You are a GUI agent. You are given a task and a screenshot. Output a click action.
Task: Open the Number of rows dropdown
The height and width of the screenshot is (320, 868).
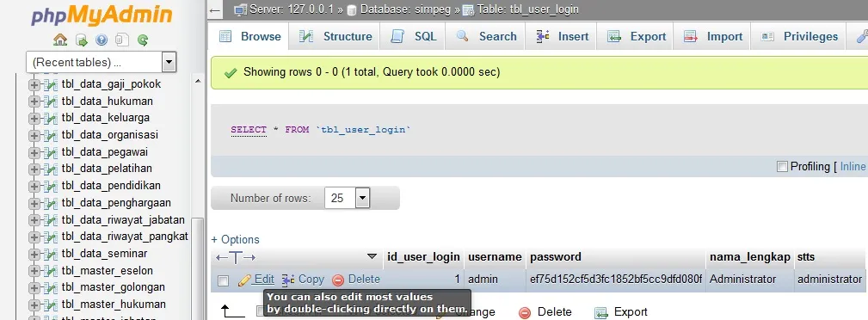click(x=362, y=198)
